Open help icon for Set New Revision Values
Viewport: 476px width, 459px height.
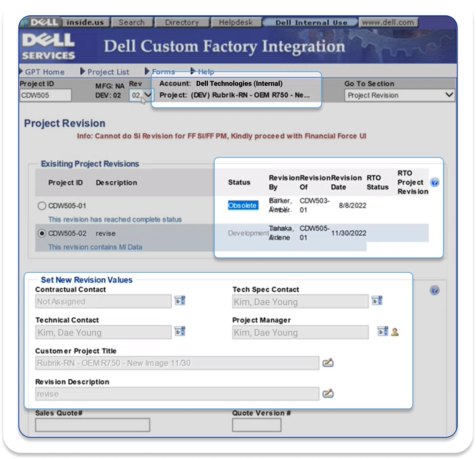[435, 290]
